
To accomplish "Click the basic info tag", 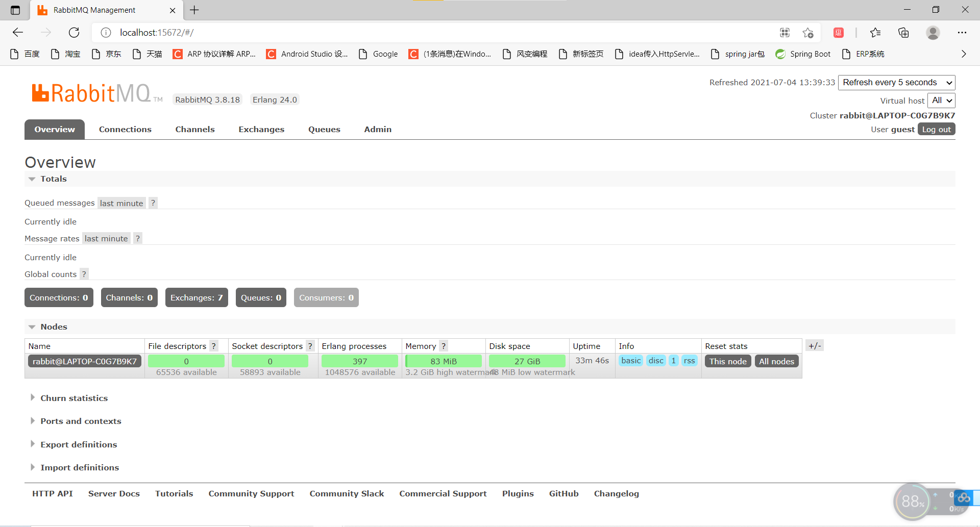I will point(631,361).
